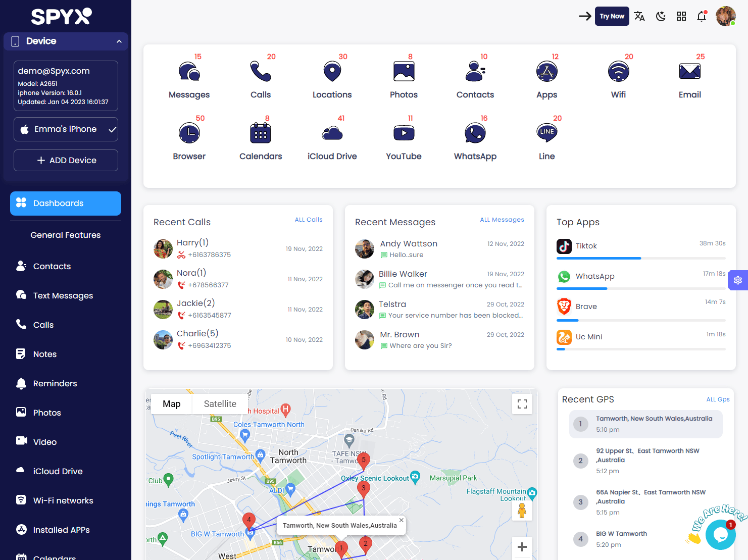This screenshot has height=560, width=748.
Task: Close the Tamworth map info popup
Action: click(402, 520)
